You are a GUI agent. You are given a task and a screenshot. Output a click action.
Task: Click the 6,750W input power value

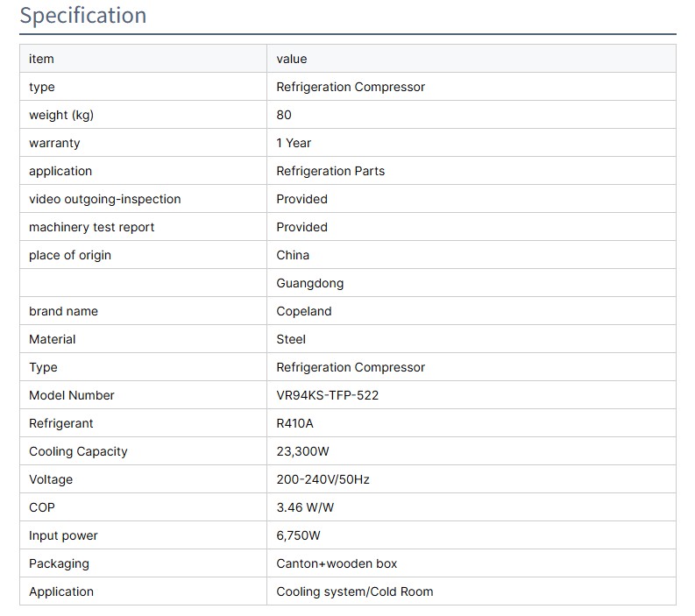pyautogui.click(x=298, y=535)
